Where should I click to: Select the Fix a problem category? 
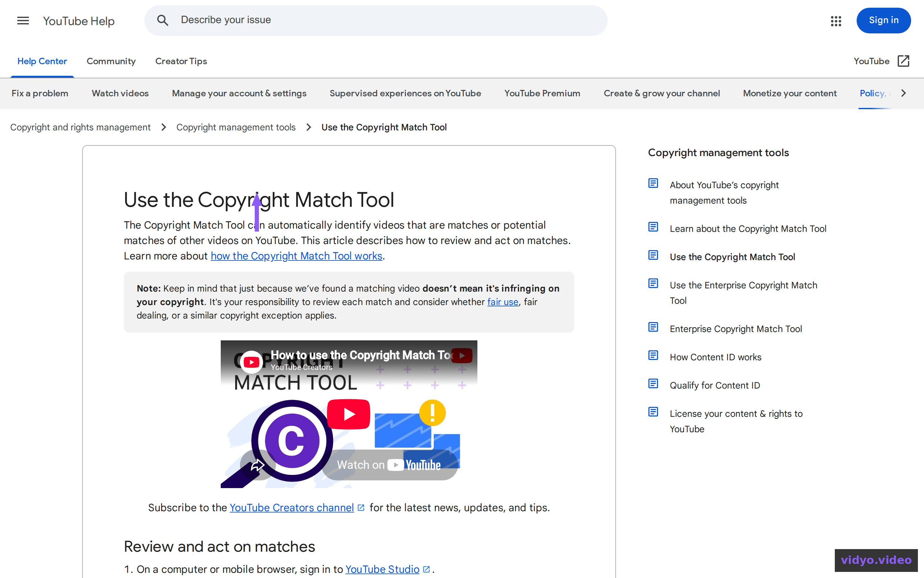[40, 93]
